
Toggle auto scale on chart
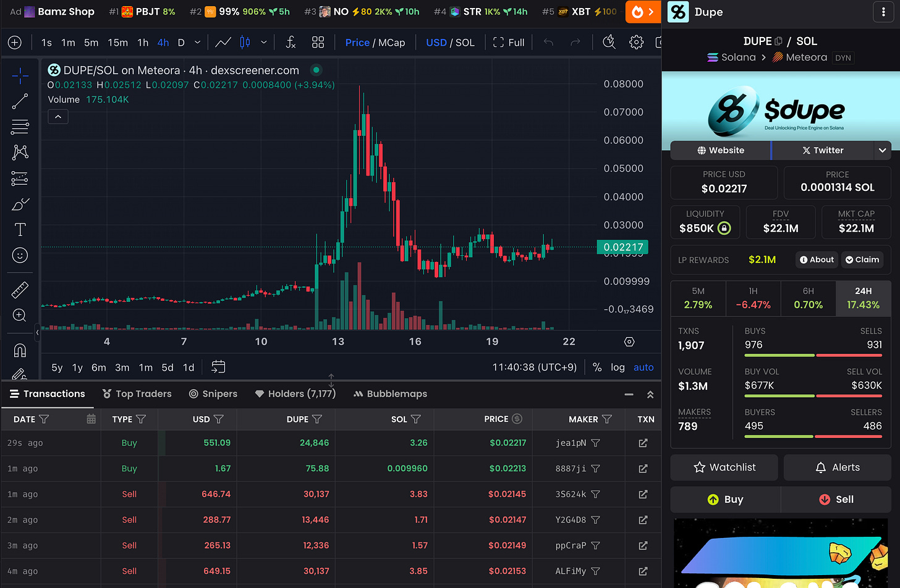point(643,367)
